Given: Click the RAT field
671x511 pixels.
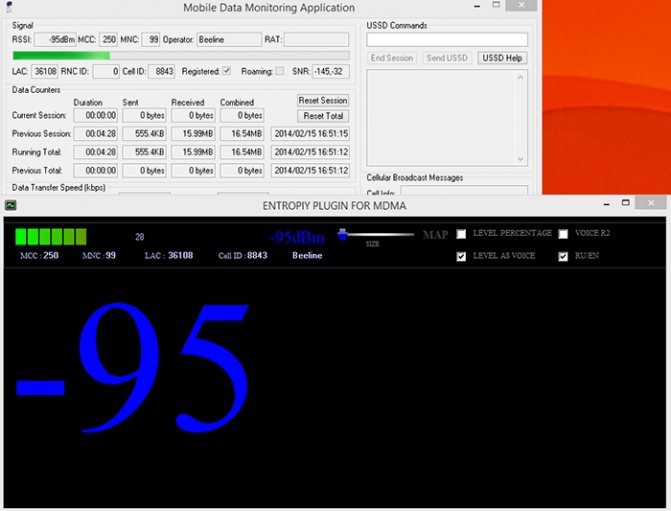Looking at the screenshot, I should click(x=316, y=39).
